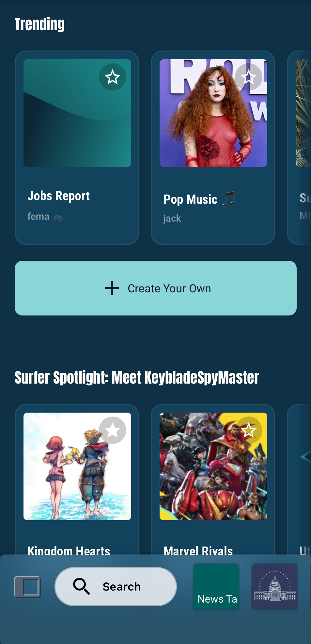Star the Kingdom Hearts surf
311x644 pixels.
[113, 430]
